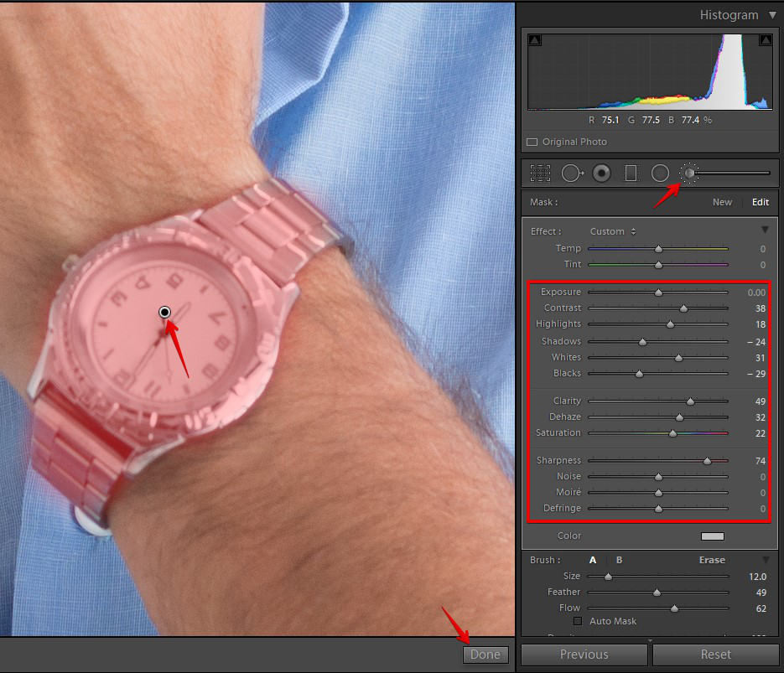Image resolution: width=784 pixels, height=673 pixels.
Task: Enable the Auto Mask checkbox
Action: point(578,621)
